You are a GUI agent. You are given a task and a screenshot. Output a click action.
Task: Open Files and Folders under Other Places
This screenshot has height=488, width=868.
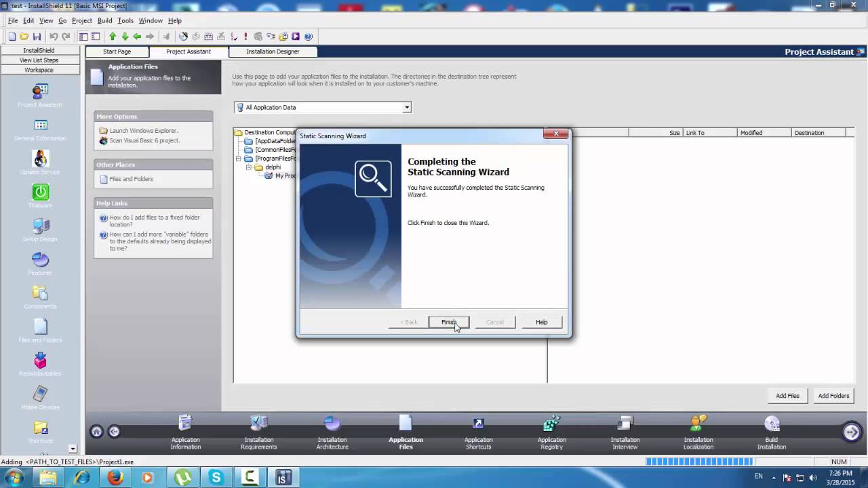click(x=131, y=179)
